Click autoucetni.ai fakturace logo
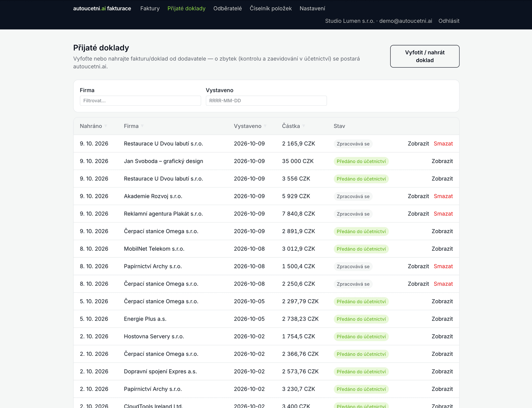The width and height of the screenshot is (532, 408). coord(102,8)
